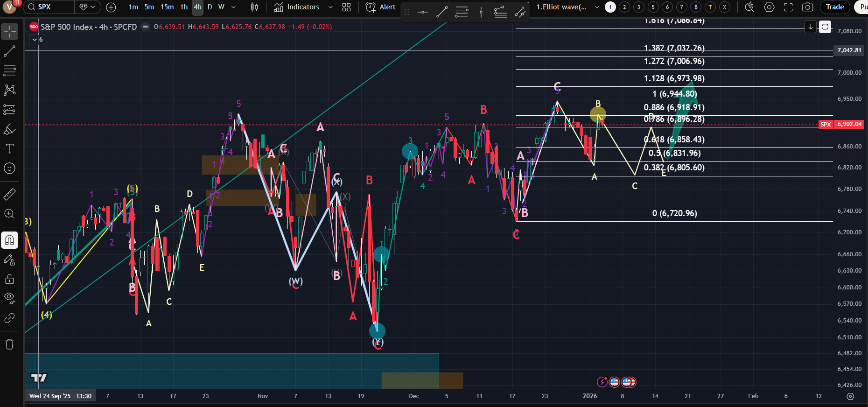Image resolution: width=868 pixels, height=407 pixels.
Task: Open the emoji icons tool
Action: click(9, 168)
